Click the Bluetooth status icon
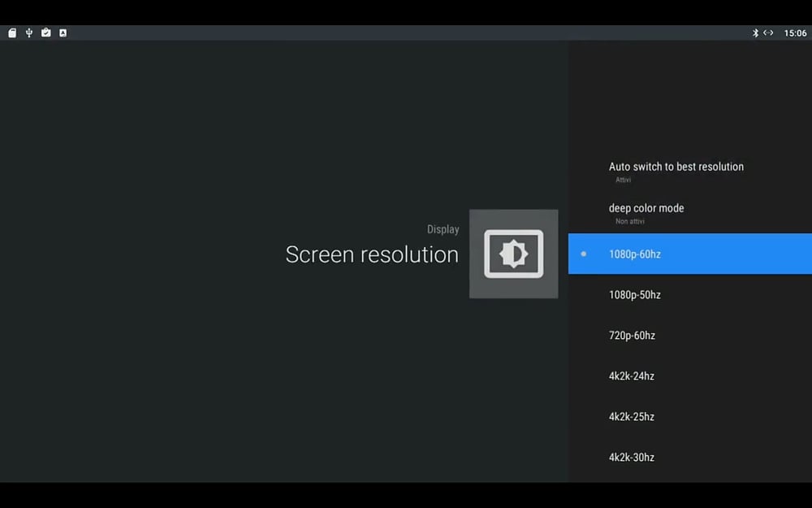 [755, 33]
